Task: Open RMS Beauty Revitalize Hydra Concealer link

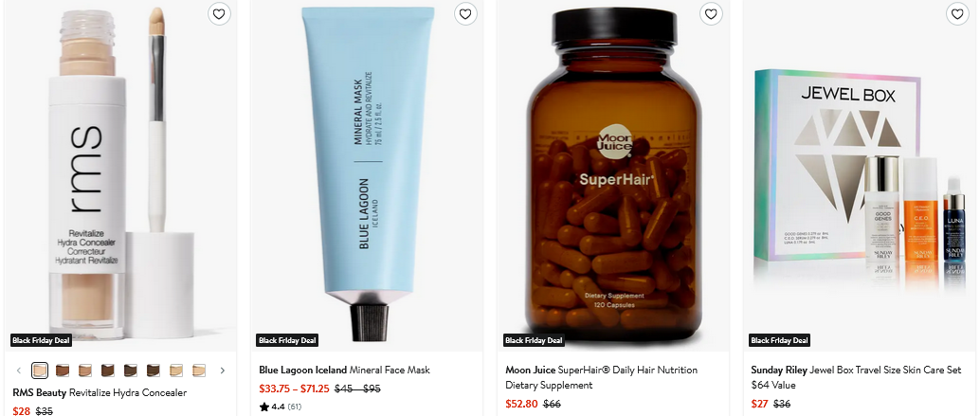Action: click(100, 392)
